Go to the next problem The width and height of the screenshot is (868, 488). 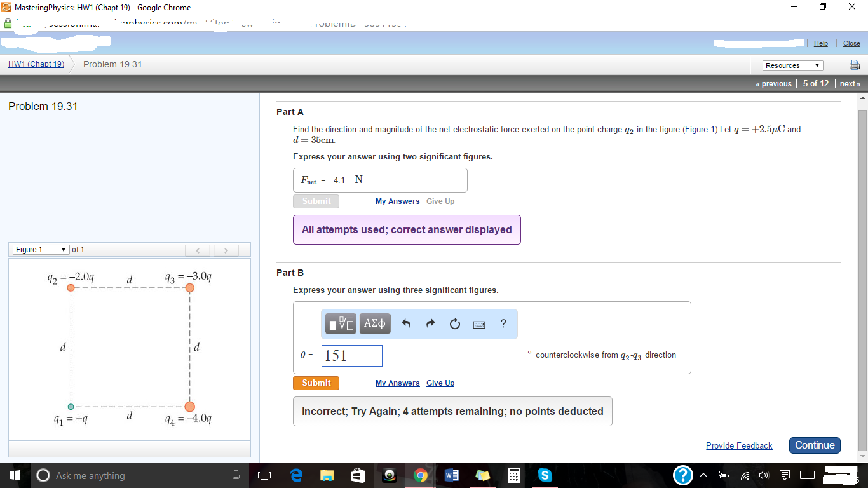(850, 84)
